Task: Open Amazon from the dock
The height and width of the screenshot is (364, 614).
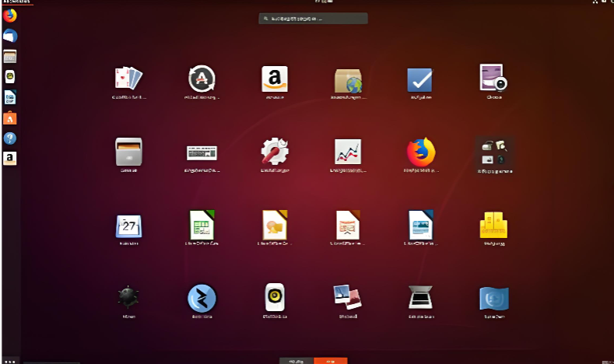Action: point(10,159)
